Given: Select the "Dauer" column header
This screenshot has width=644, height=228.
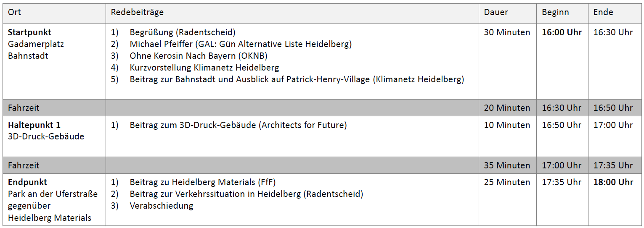Looking at the screenshot, I should coord(496,13).
